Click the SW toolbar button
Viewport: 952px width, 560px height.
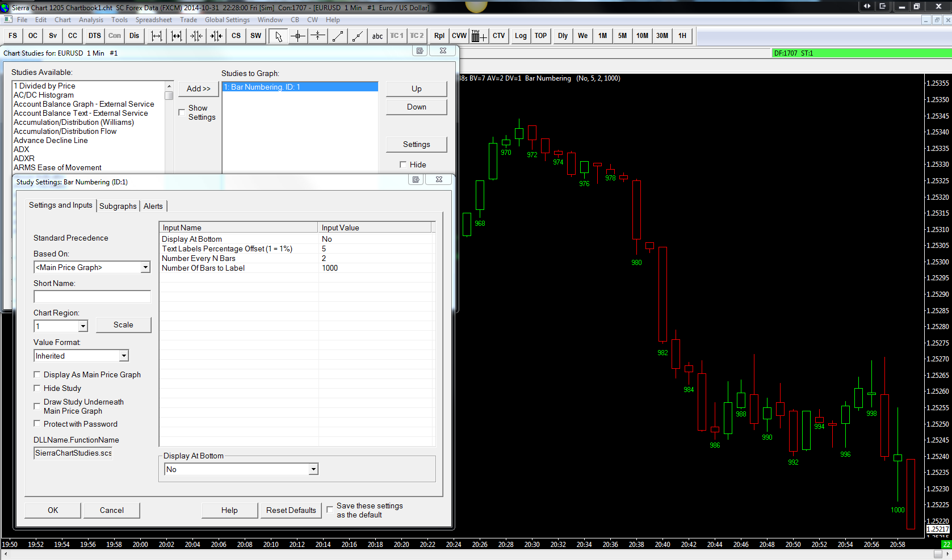click(x=256, y=36)
